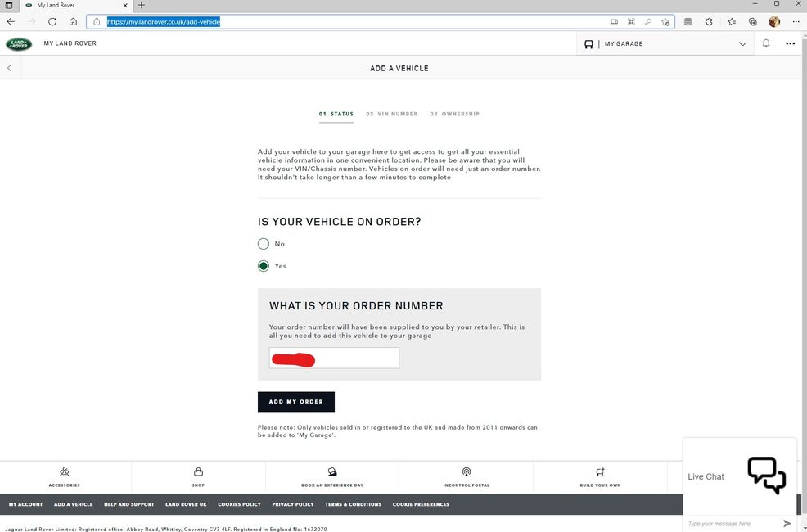This screenshot has height=532, width=807.
Task: Open the InControl Portal icon
Action: [x=467, y=471]
